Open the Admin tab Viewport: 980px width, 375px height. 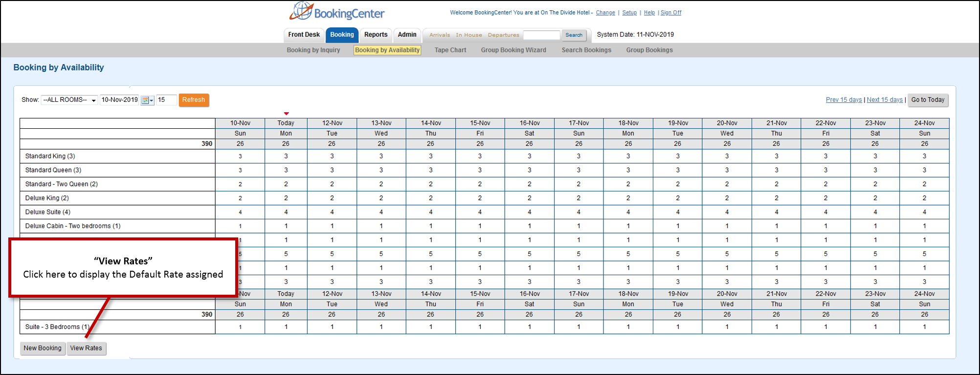407,35
